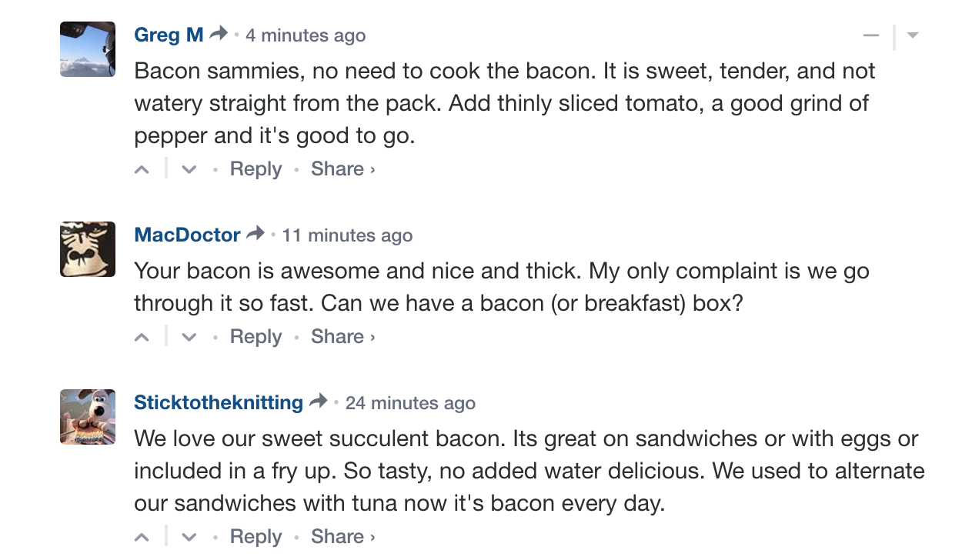Image resolution: width=962 pixels, height=560 pixels.
Task: View MacDoctor's avatar image
Action: pos(88,249)
